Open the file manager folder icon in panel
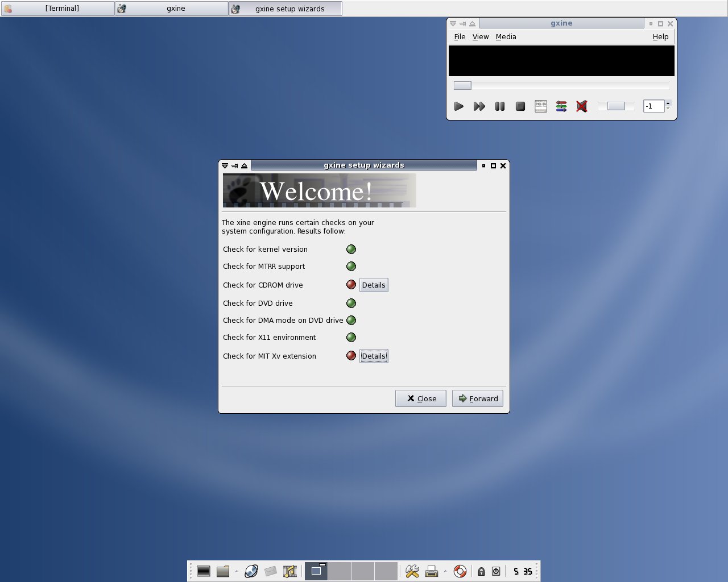The image size is (728, 582). (x=223, y=571)
